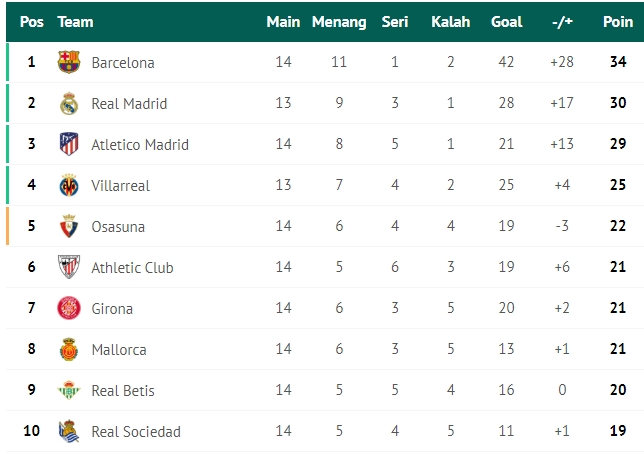644x454 pixels.
Task: Click the Real Sociedad club crest
Action: click(69, 431)
